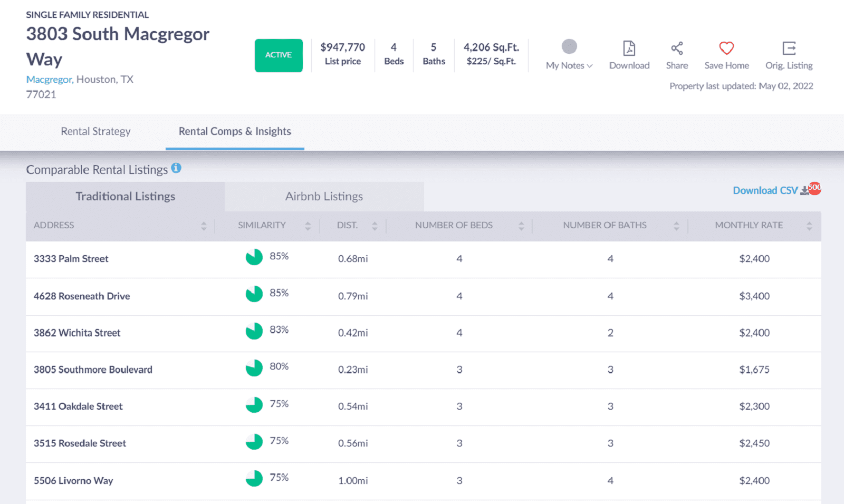Image resolution: width=844 pixels, height=504 pixels.
Task: Sort listings by the SIMILARITY column arrows
Action: tap(308, 225)
